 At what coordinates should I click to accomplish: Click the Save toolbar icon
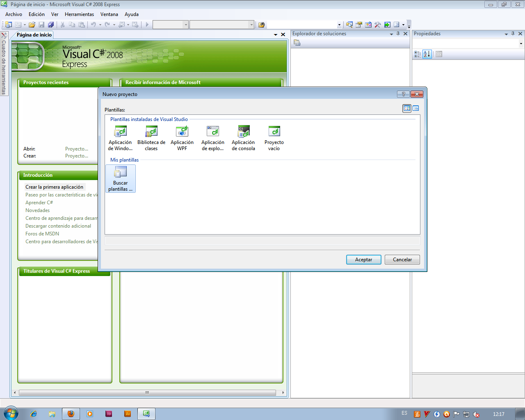coord(41,25)
